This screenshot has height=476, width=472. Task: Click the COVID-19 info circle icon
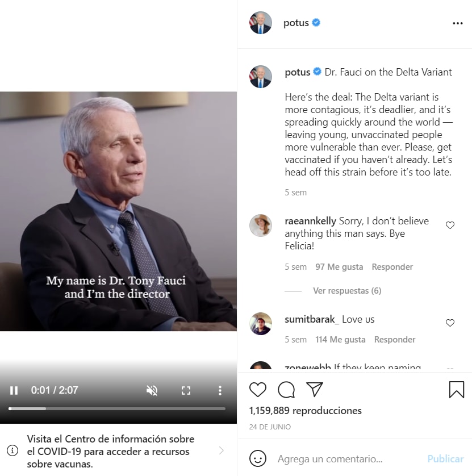pyautogui.click(x=12, y=450)
